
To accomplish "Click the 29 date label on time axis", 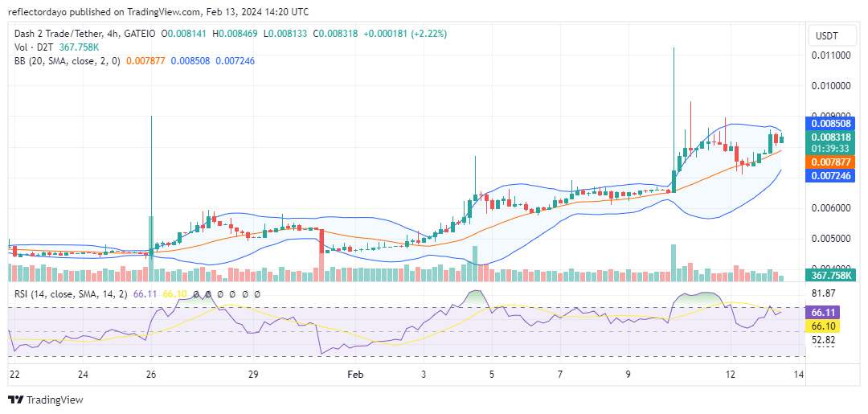I will [x=253, y=375].
